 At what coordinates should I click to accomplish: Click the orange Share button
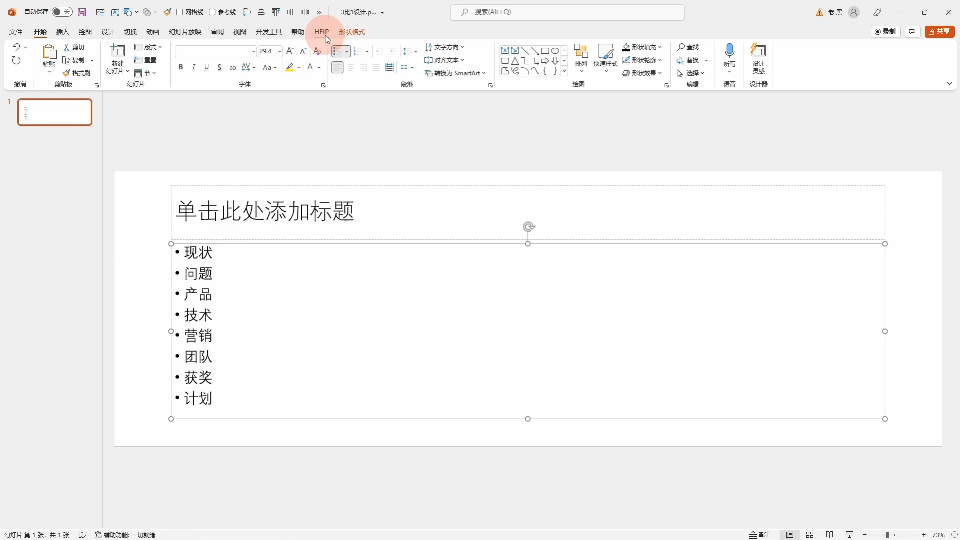[940, 31]
